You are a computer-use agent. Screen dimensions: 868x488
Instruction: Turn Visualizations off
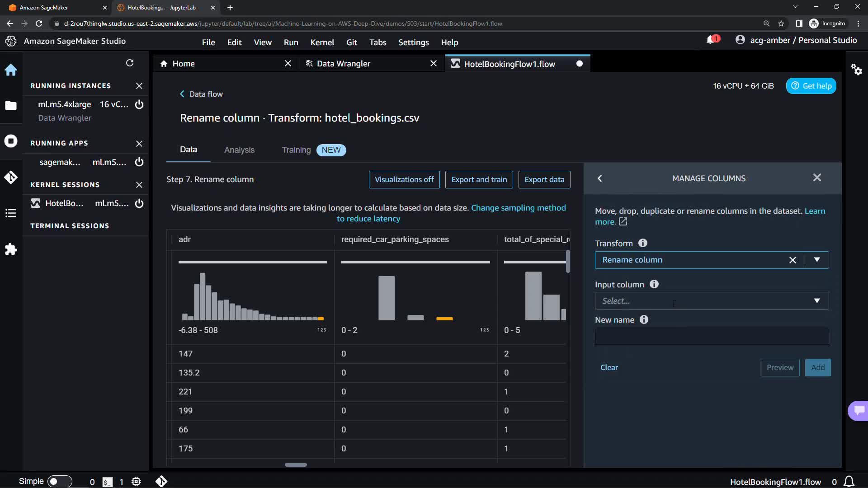click(404, 179)
